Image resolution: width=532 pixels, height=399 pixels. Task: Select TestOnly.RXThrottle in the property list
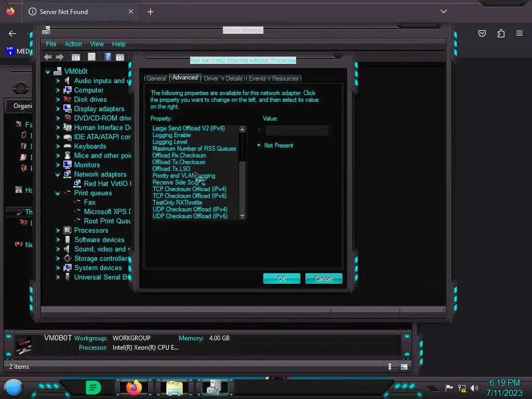178,203
